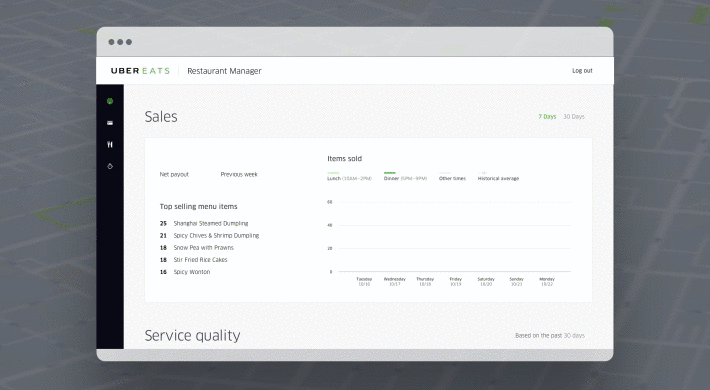
Task: Switch sales range to 30 Days
Action: pos(574,116)
